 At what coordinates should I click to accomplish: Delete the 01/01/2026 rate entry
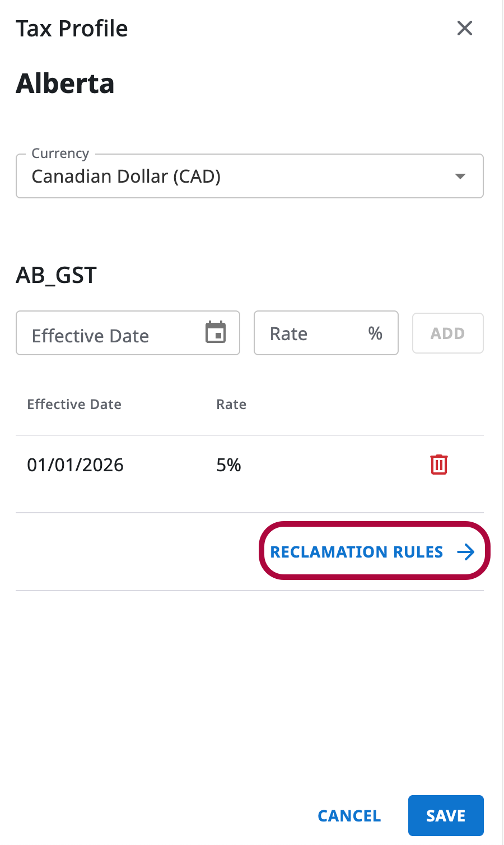click(x=438, y=465)
